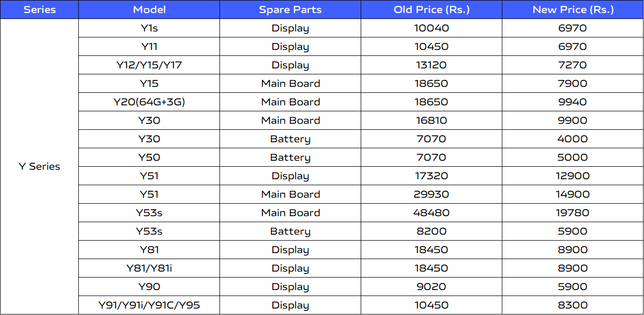Click the Model column header
The image size is (644, 315).
(x=149, y=9)
